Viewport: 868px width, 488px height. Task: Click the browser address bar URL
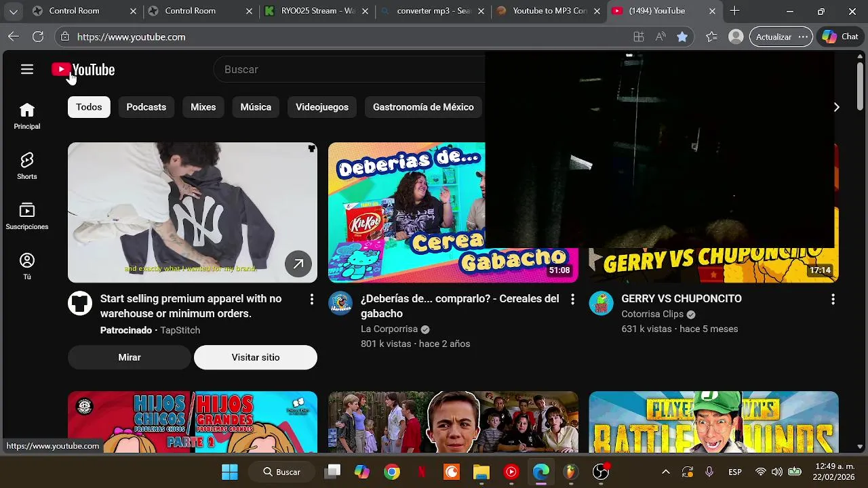click(131, 37)
